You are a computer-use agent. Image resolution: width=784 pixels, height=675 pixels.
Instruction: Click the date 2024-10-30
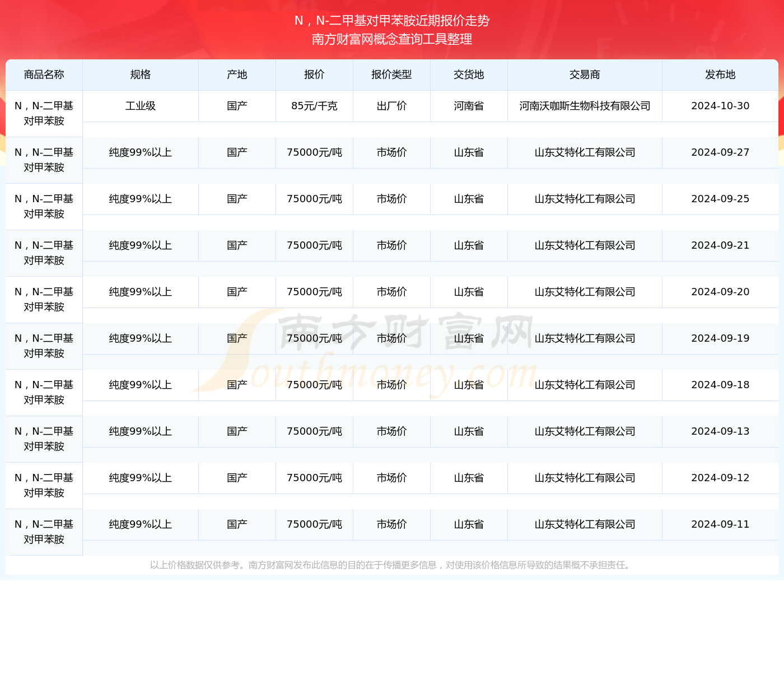click(x=720, y=106)
